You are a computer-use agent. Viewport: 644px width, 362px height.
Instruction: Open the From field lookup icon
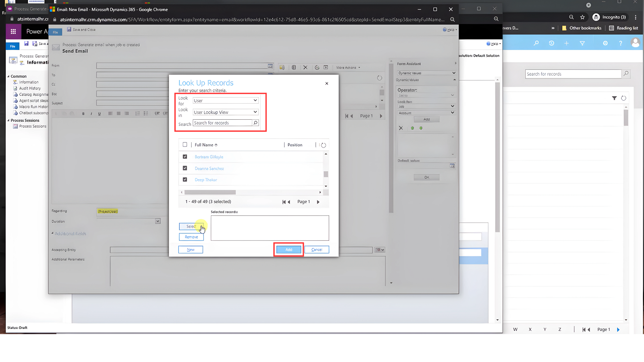tap(270, 66)
